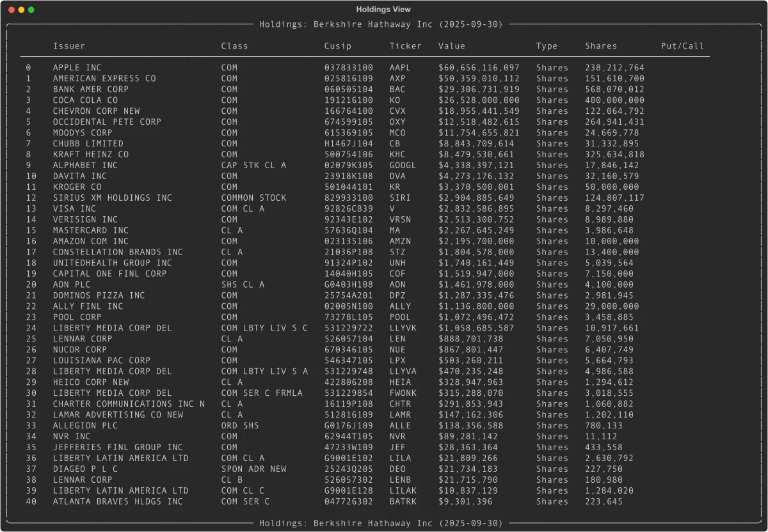The height and width of the screenshot is (532, 768).
Task: Click the Ticker column header
Action: click(406, 46)
